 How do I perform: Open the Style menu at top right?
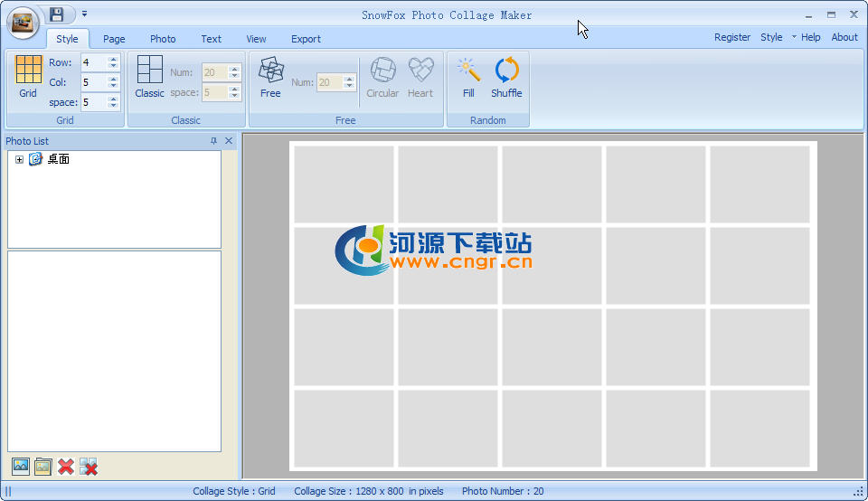pos(771,37)
